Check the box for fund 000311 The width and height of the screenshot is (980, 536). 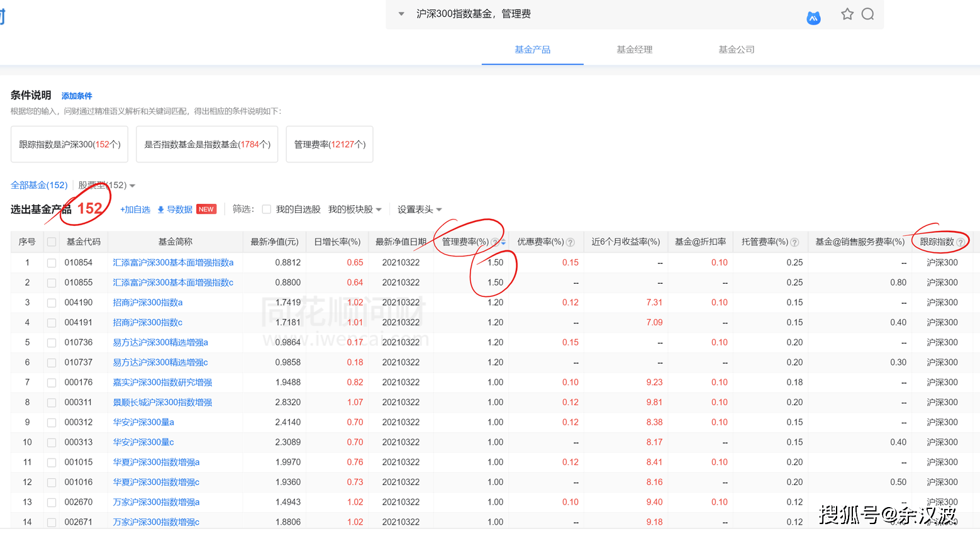[x=52, y=403]
